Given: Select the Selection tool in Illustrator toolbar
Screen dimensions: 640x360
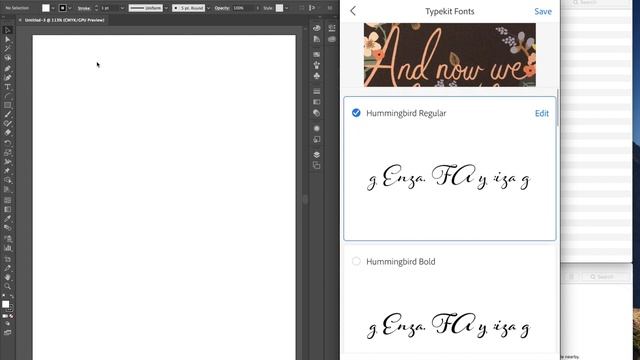Looking at the screenshot, I should (7, 30).
